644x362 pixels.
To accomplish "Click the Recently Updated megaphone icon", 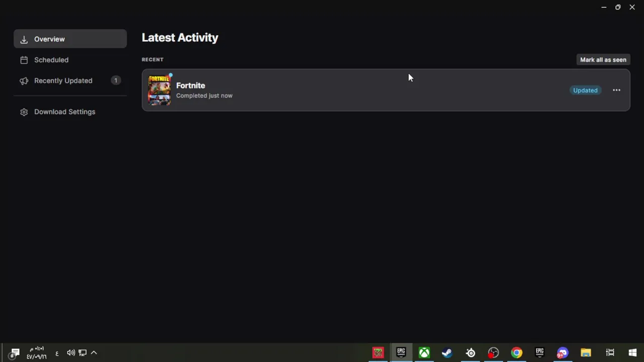I will 24,80.
